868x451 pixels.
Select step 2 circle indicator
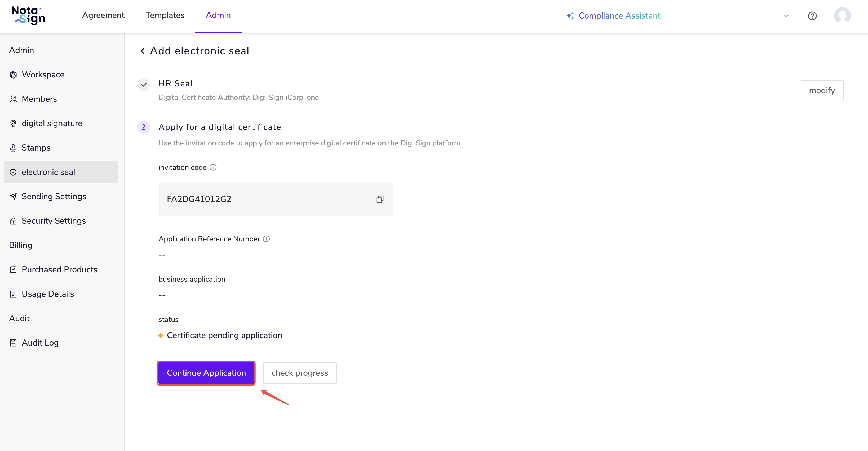[144, 127]
